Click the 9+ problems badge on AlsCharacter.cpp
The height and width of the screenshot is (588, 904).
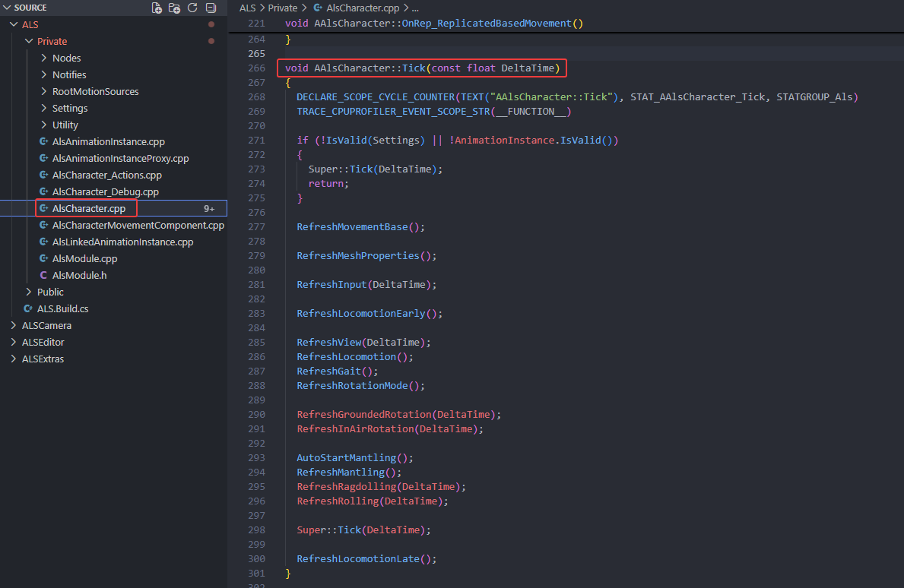click(209, 208)
